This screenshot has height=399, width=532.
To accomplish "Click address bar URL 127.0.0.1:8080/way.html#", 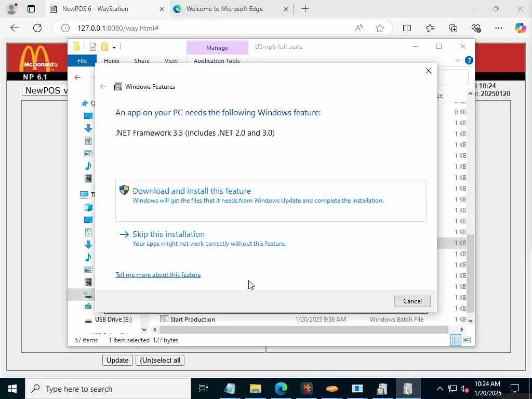I will pyautogui.click(x=118, y=28).
